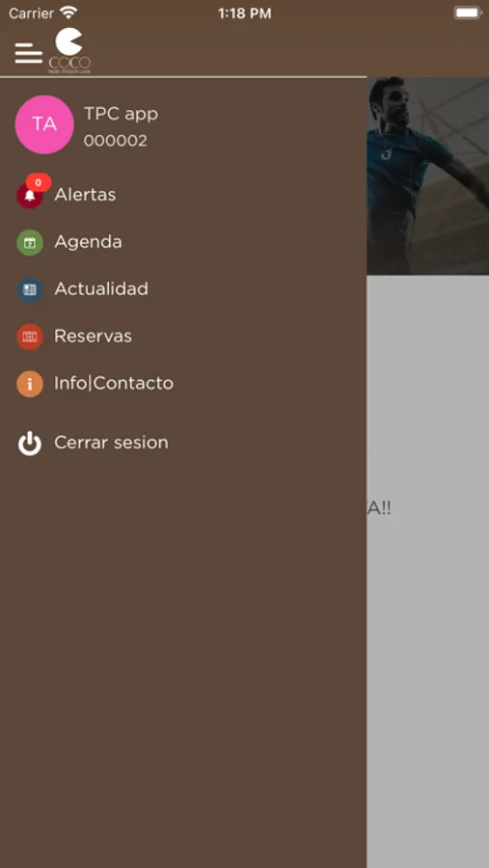Open the Alertas menu item

coord(85,195)
